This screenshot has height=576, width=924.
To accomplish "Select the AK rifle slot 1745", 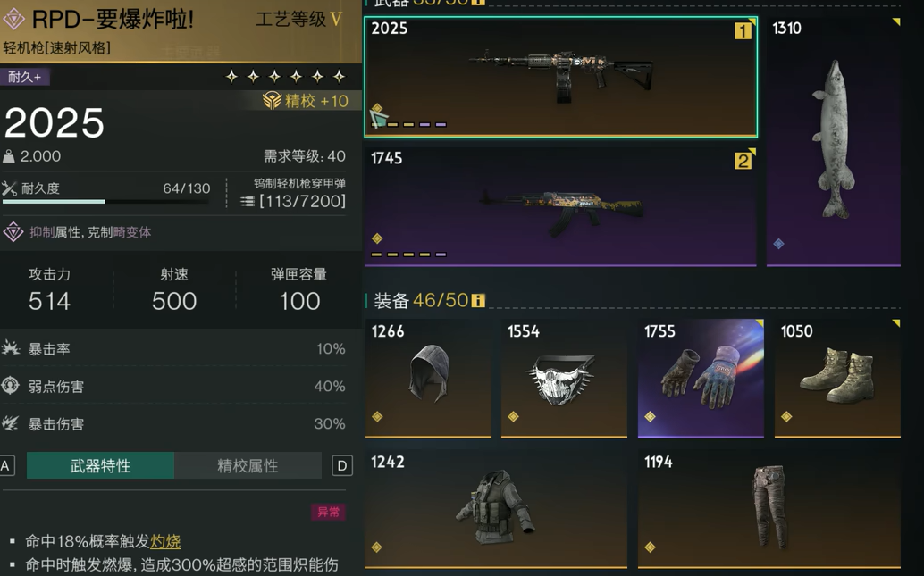I will [560, 206].
